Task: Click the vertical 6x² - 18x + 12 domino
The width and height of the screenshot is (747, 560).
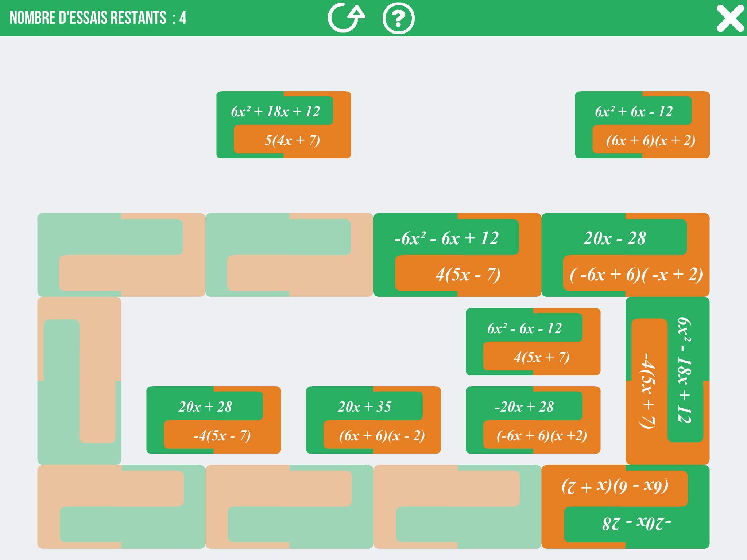Action: pos(667,381)
